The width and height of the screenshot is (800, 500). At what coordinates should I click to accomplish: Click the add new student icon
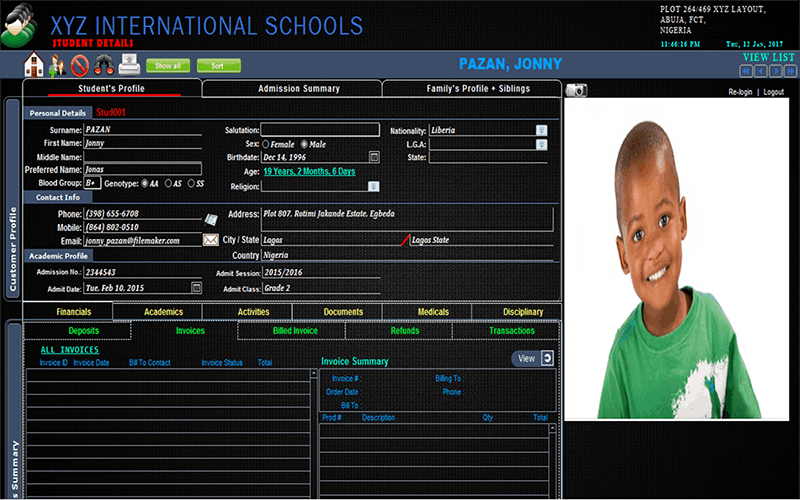[x=57, y=66]
